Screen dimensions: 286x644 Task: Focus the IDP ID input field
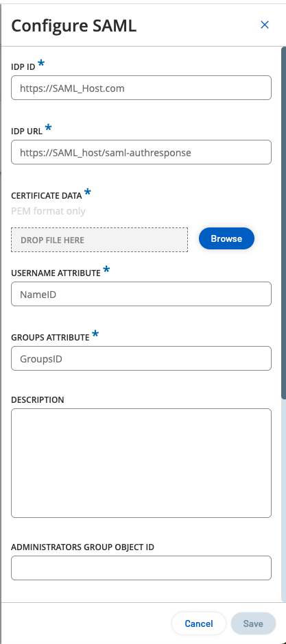point(141,88)
